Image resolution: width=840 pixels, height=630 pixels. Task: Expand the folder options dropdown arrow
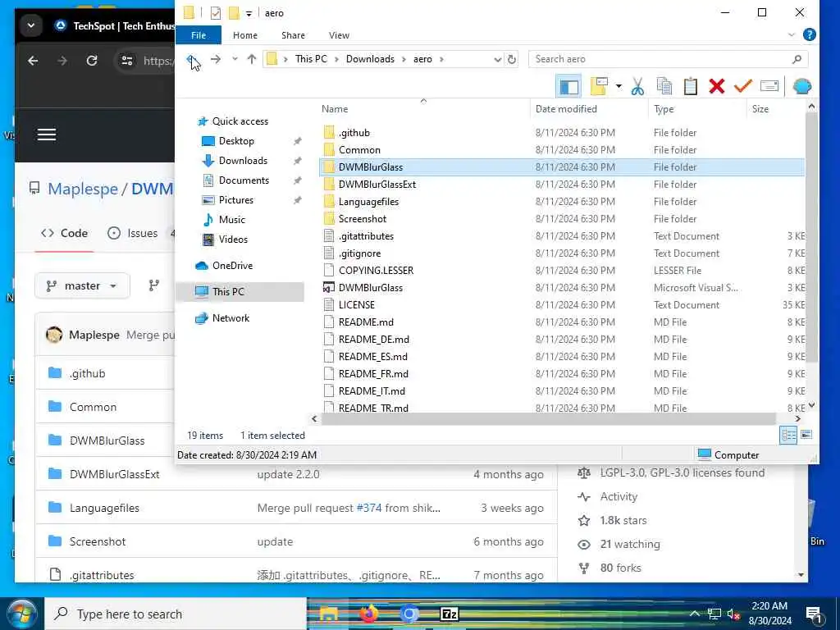[619, 86]
